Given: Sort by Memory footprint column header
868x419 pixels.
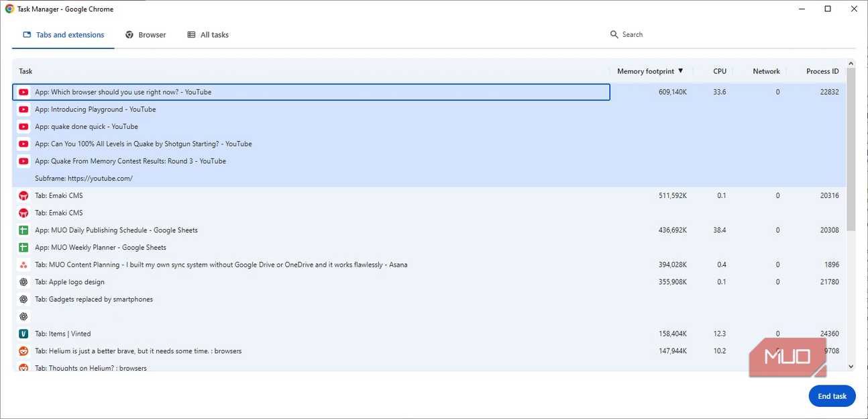Looking at the screenshot, I should pos(650,71).
